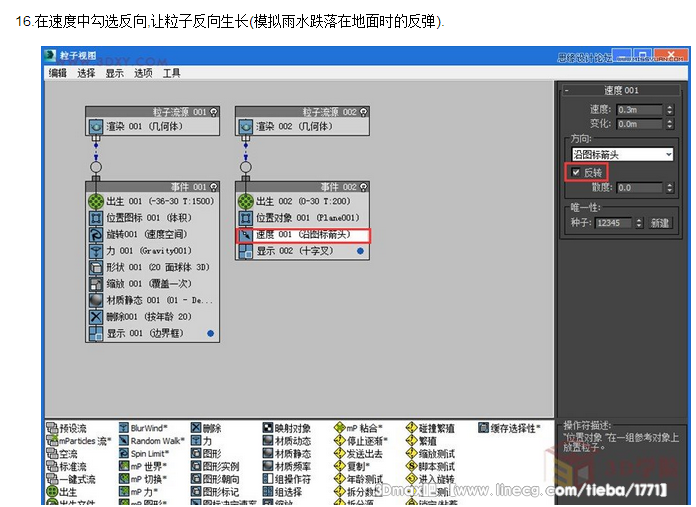
Task: Click the 渲染 001 render operator icon
Action: pyautogui.click(x=96, y=127)
